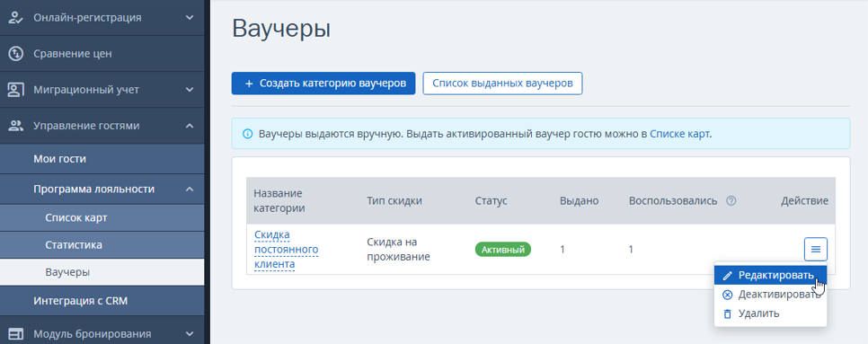The height and width of the screenshot is (344, 868).
Task: Click the question mark beside Воспользовались
Action: coord(731,201)
